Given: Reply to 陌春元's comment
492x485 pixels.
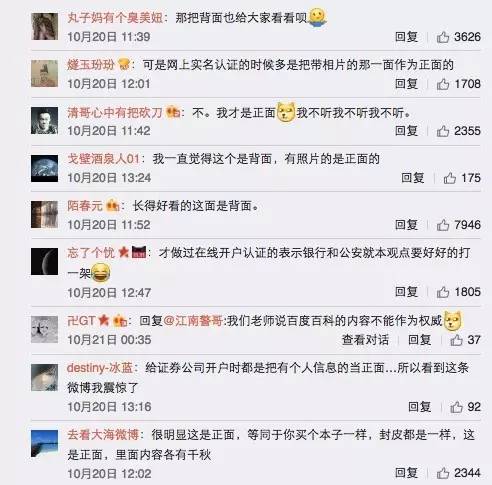Looking at the screenshot, I should (406, 225).
